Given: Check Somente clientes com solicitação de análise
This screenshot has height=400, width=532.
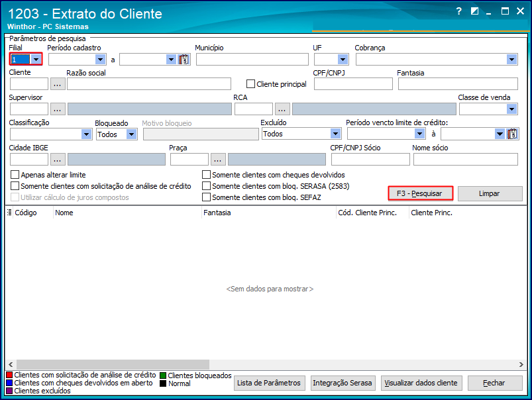Looking at the screenshot, I should [x=15, y=186].
